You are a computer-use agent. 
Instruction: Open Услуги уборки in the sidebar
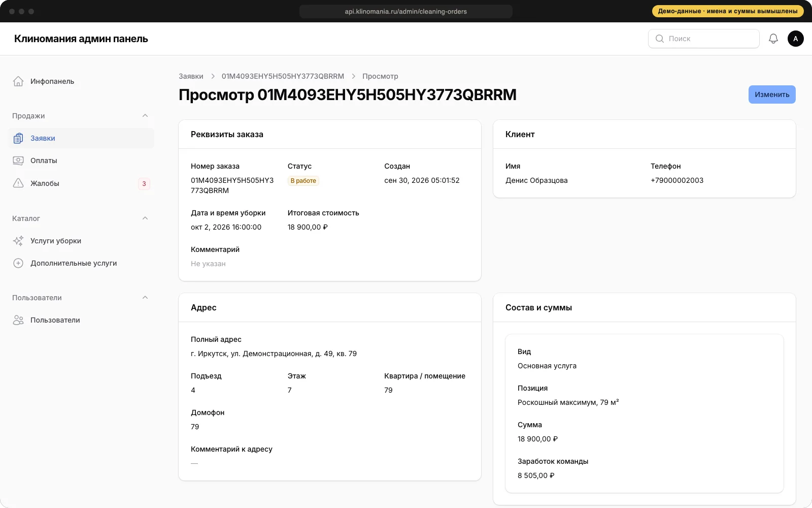(x=81, y=241)
